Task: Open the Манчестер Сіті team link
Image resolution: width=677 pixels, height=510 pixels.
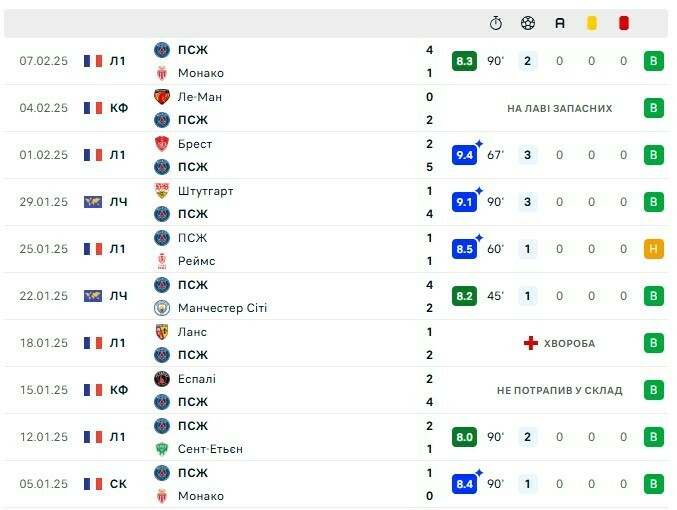Action: click(222, 308)
